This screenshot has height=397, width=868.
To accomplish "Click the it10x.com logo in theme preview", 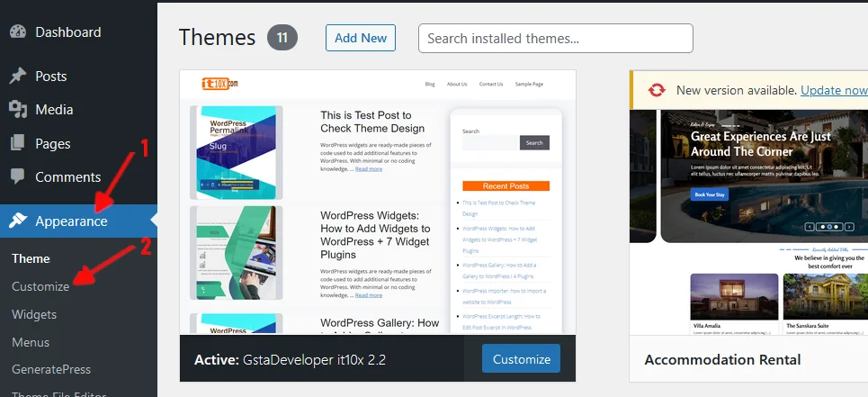I will (219, 84).
